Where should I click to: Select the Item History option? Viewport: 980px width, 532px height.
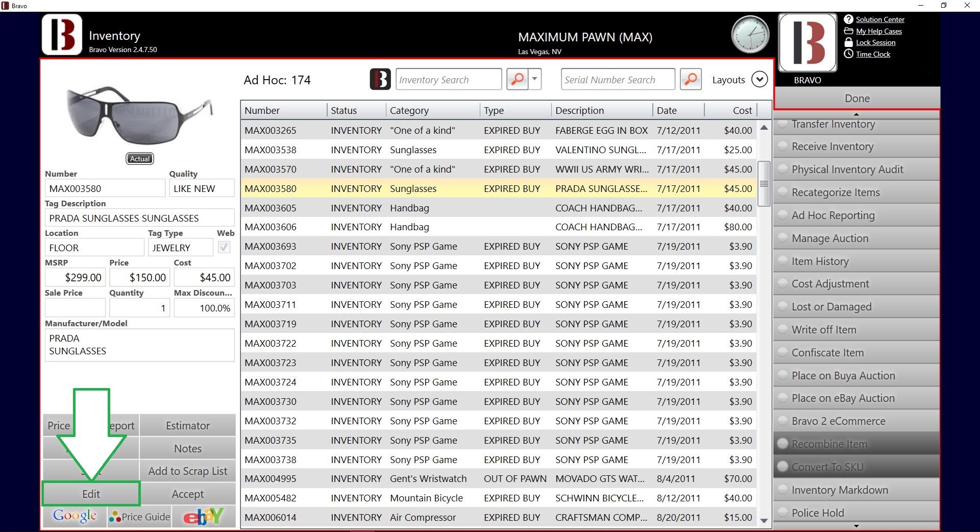coord(856,261)
